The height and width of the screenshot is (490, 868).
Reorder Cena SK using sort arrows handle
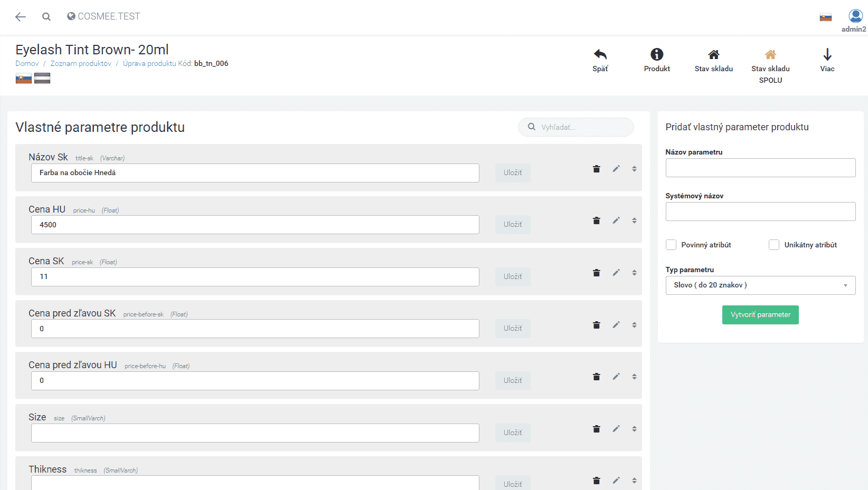tap(634, 273)
